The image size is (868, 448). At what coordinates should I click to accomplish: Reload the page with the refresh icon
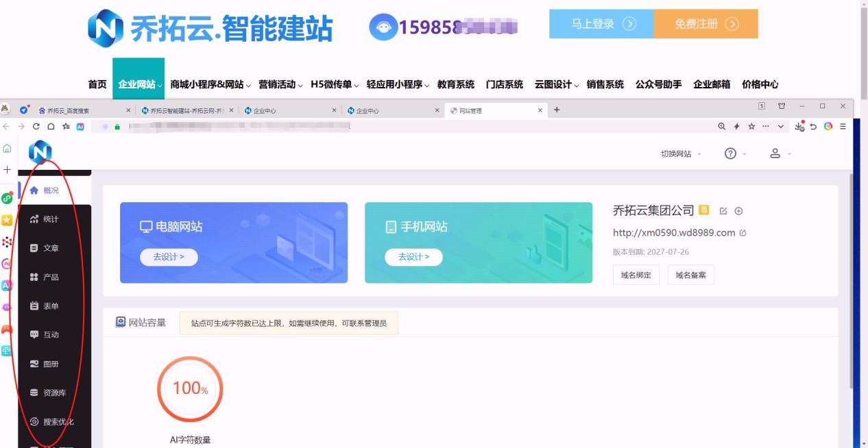(x=36, y=127)
